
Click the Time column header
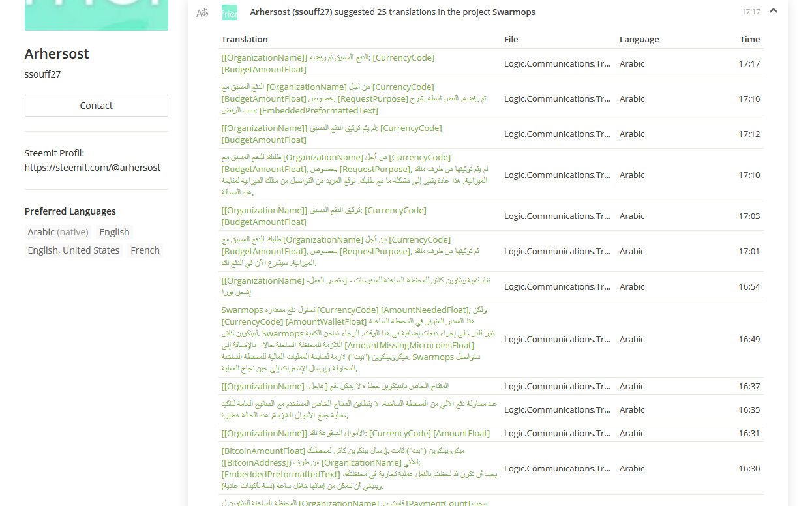point(750,39)
